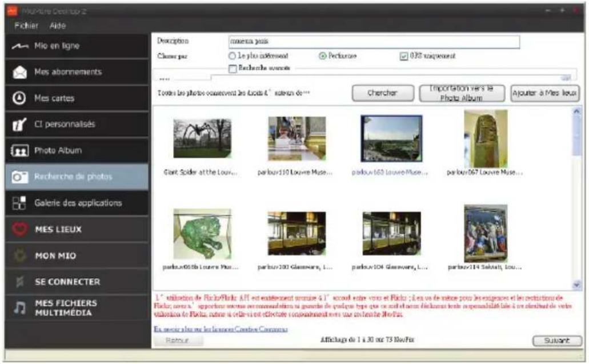Click the vertical scrollbar thumb in results
The image size is (589, 364).
coord(576,136)
